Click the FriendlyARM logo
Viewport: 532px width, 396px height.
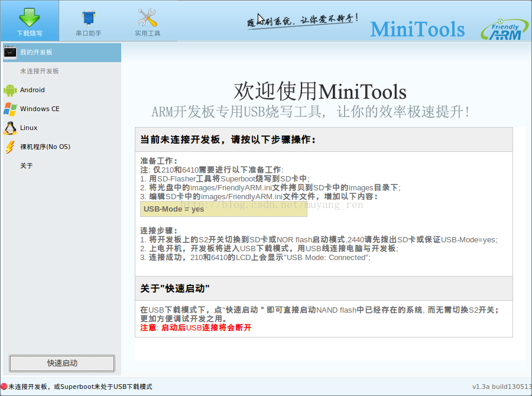pyautogui.click(x=505, y=30)
